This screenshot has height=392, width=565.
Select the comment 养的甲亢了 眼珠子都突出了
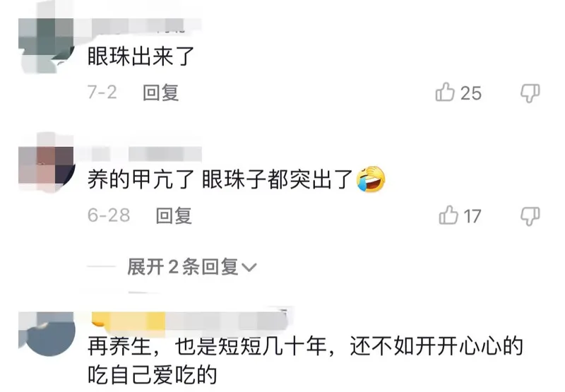point(237,179)
